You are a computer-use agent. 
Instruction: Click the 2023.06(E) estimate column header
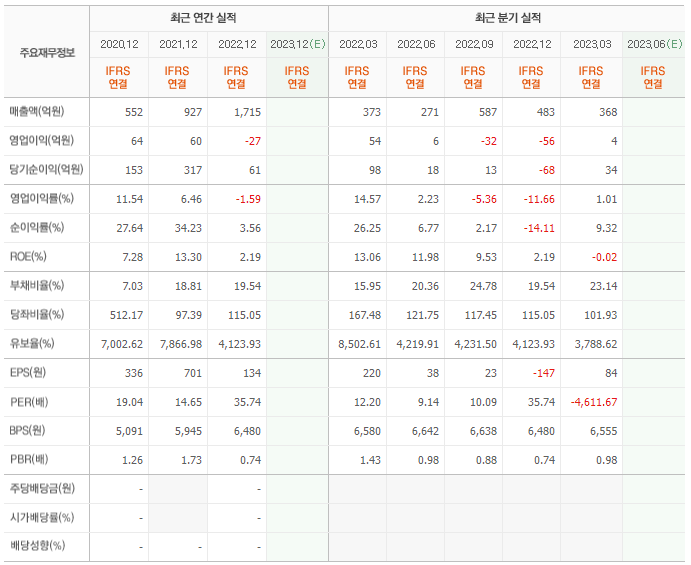click(x=655, y=44)
